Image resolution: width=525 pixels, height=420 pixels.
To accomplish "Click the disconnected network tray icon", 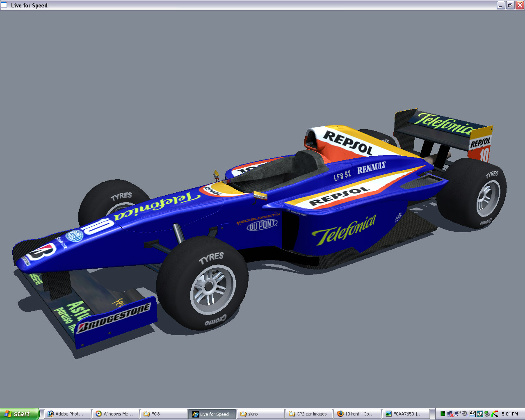I will (450, 414).
